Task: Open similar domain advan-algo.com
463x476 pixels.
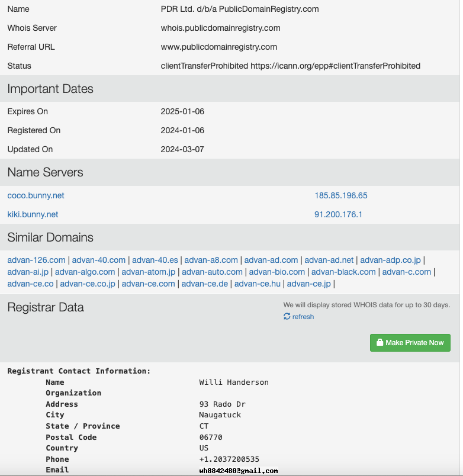Action: click(85, 272)
